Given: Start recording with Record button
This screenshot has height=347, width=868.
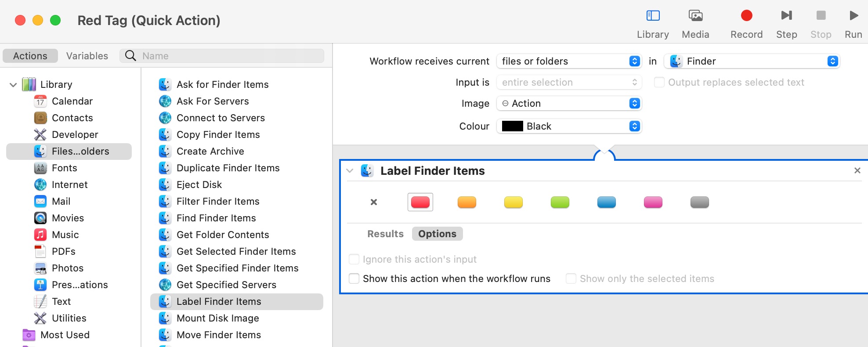Looking at the screenshot, I should (746, 24).
